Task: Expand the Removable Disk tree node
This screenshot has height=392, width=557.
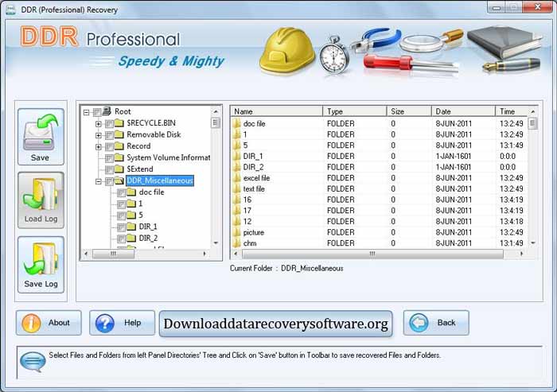Action: pyautogui.click(x=99, y=135)
